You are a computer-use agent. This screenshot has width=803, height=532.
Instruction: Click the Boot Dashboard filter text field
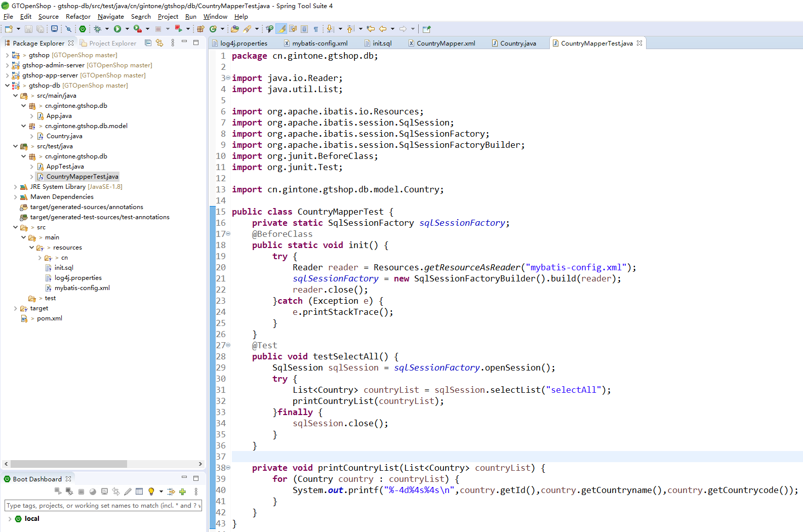click(x=103, y=505)
